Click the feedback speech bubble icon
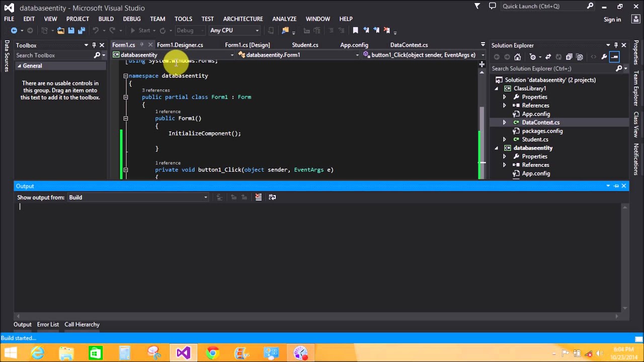The width and height of the screenshot is (644, 362). point(493,6)
